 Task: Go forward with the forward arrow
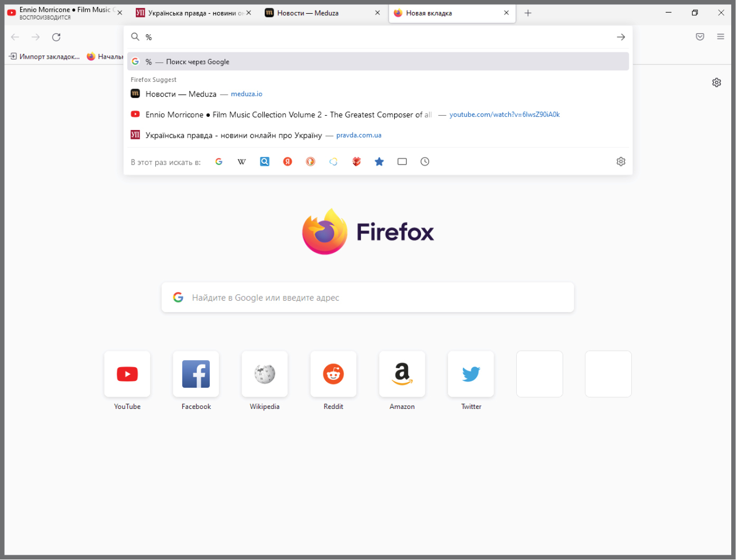35,37
